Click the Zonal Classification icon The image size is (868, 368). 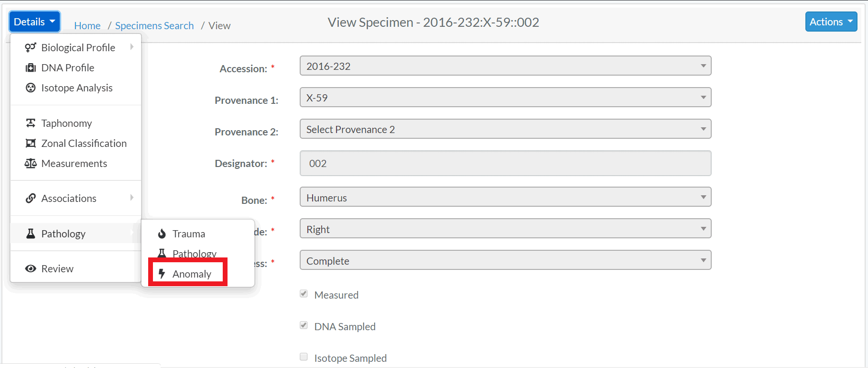pyautogui.click(x=31, y=143)
